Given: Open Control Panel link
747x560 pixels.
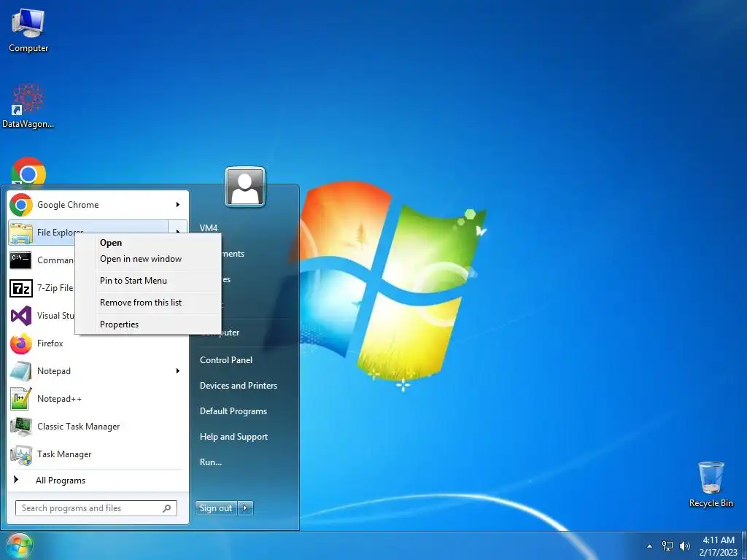Looking at the screenshot, I should point(226,360).
